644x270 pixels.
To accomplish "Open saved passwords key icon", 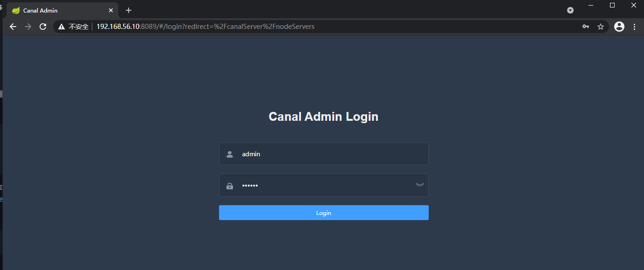I will (x=586, y=27).
